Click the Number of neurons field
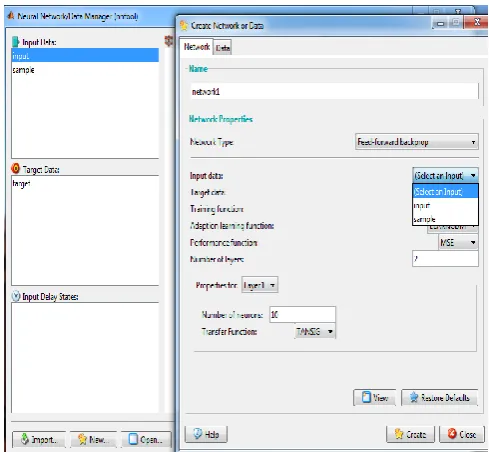The width and height of the screenshot is (489, 452). tap(302, 314)
